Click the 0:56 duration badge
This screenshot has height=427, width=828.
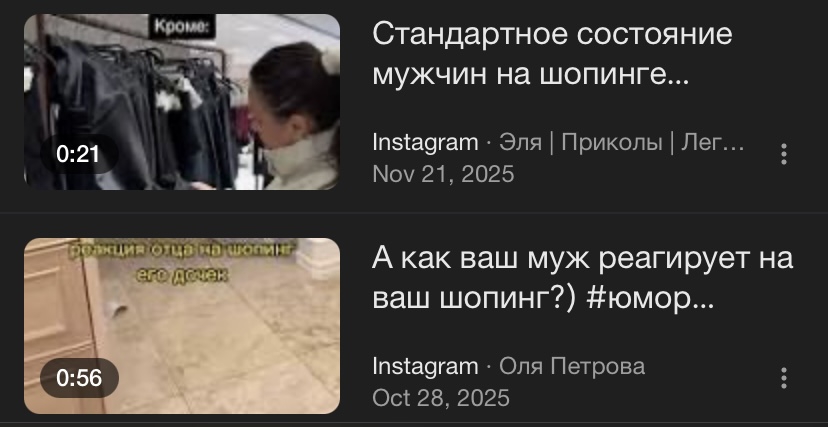point(79,378)
